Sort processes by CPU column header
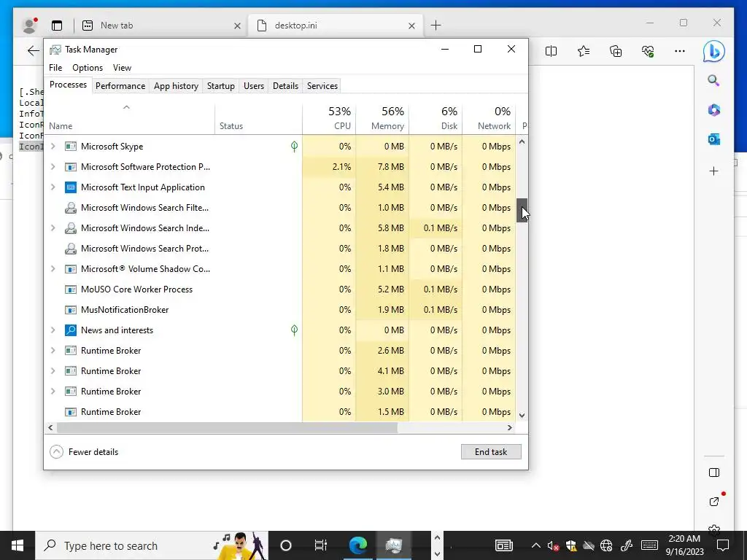The image size is (747, 560). (x=329, y=118)
